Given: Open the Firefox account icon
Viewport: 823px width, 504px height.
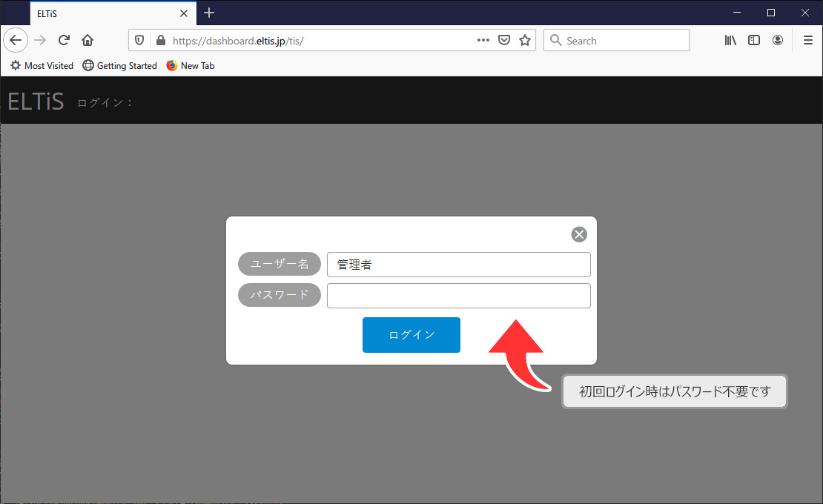Looking at the screenshot, I should 777,40.
